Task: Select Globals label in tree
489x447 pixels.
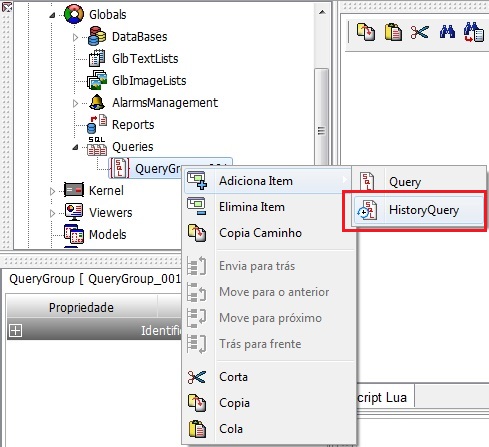Action: (108, 14)
